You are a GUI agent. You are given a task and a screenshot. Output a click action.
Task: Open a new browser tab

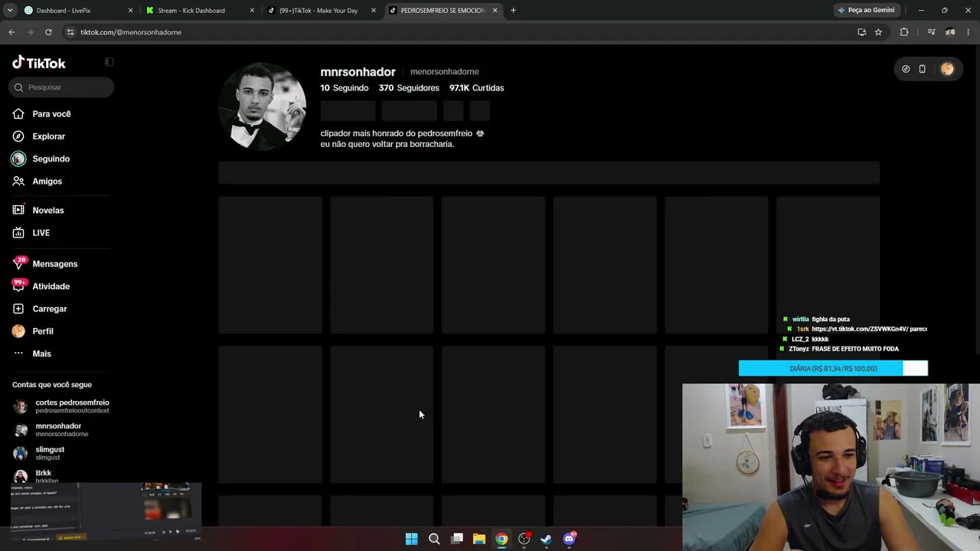pyautogui.click(x=513, y=11)
